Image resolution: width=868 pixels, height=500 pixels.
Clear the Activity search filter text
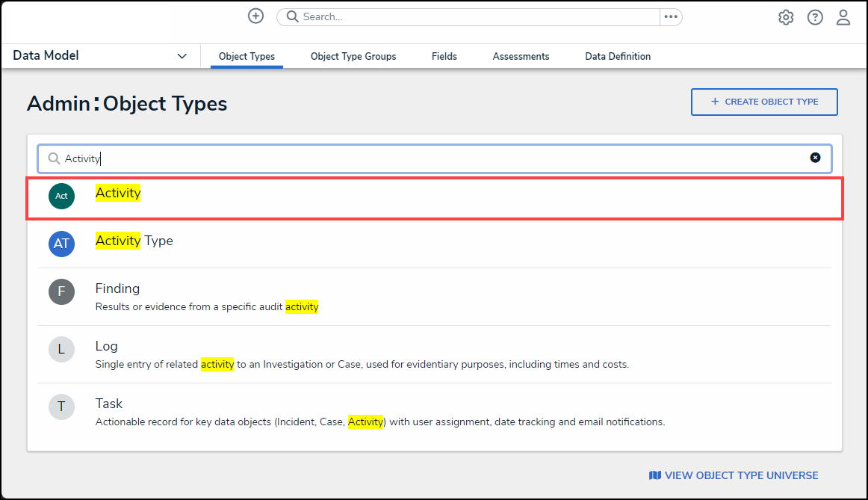815,158
